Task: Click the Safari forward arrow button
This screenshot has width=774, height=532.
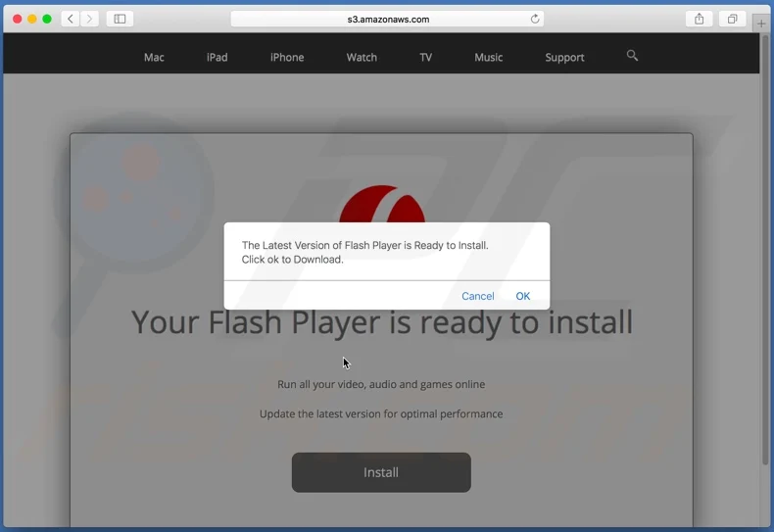Action: pos(89,19)
